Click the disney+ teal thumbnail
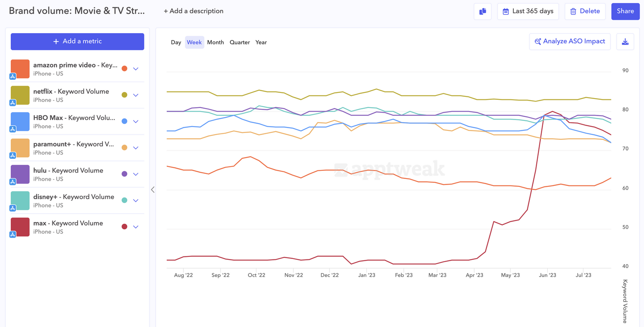Image resolution: width=644 pixels, height=327 pixels. pos(20,201)
